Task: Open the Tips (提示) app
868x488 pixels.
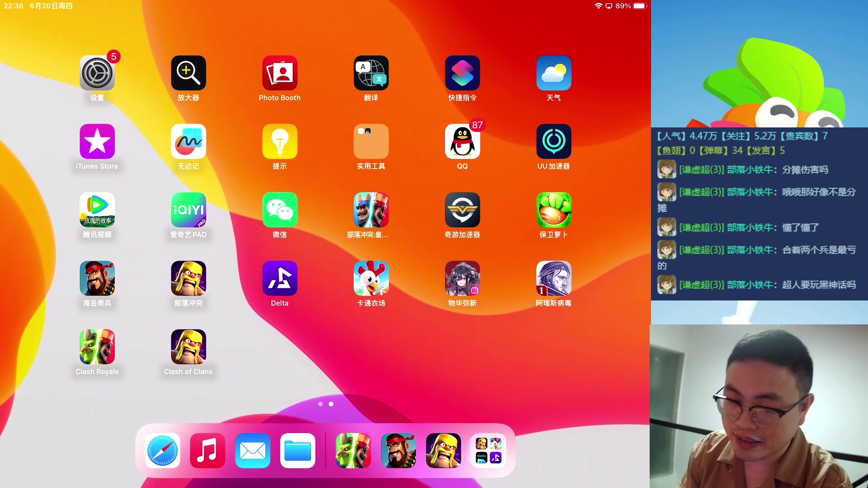Action: tap(280, 141)
